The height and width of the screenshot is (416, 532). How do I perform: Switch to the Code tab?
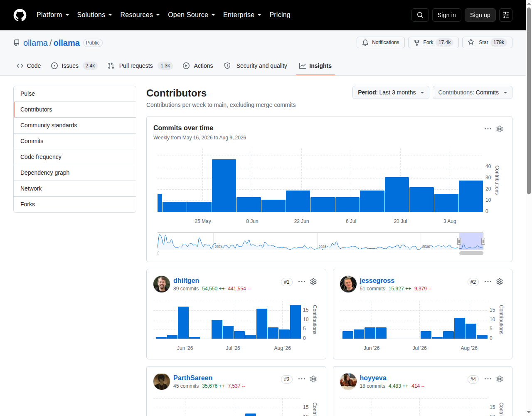click(x=29, y=66)
